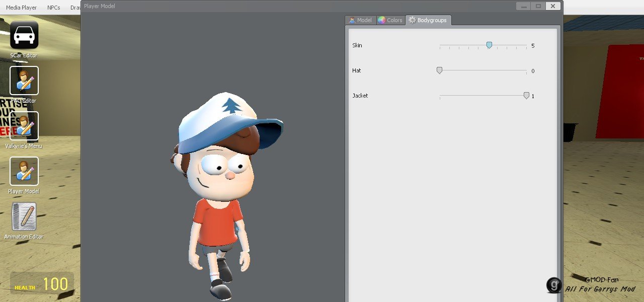
Task: Open the Player Model desktop icon
Action: coord(24,172)
